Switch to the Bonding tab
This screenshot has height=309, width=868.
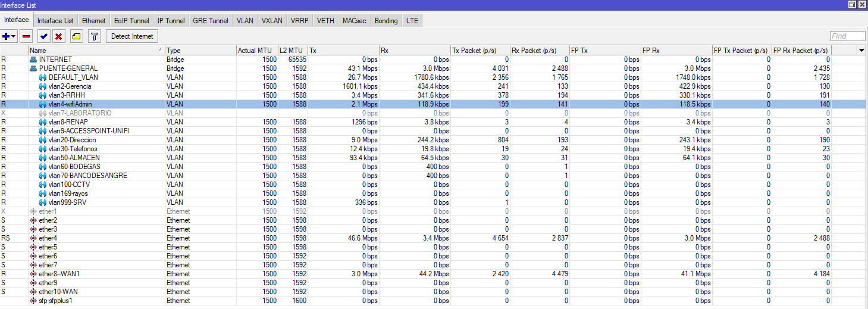click(386, 21)
